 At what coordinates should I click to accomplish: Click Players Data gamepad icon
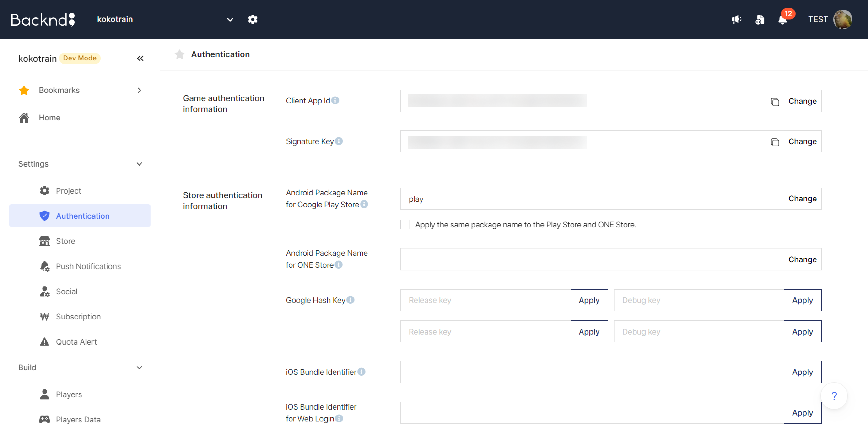click(x=44, y=420)
